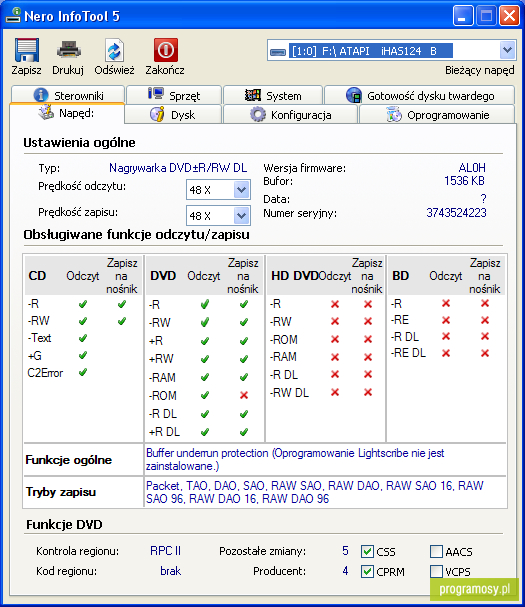Click the Napęd drive icon
Viewport: 525px width, 607px height.
coord(46,112)
